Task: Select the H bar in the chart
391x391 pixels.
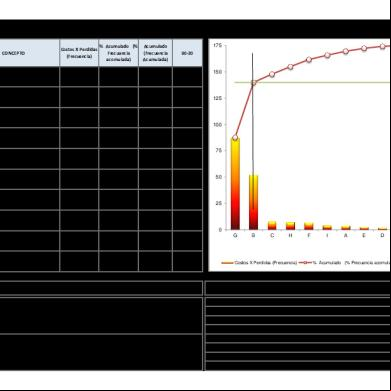Action: (290, 226)
